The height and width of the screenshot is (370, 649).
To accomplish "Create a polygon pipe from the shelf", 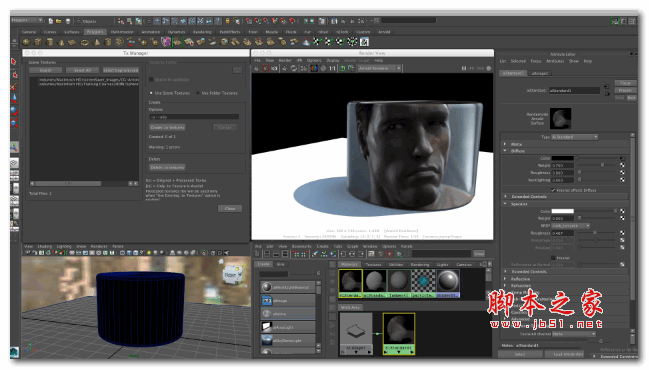I will point(108,42).
